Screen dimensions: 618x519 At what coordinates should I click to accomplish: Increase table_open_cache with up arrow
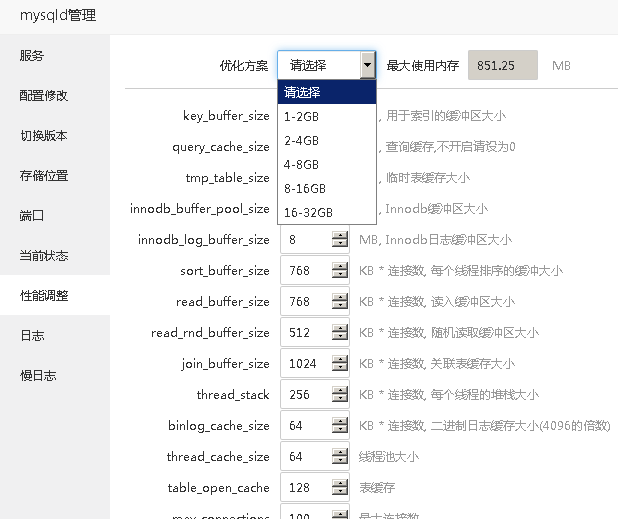point(340,483)
